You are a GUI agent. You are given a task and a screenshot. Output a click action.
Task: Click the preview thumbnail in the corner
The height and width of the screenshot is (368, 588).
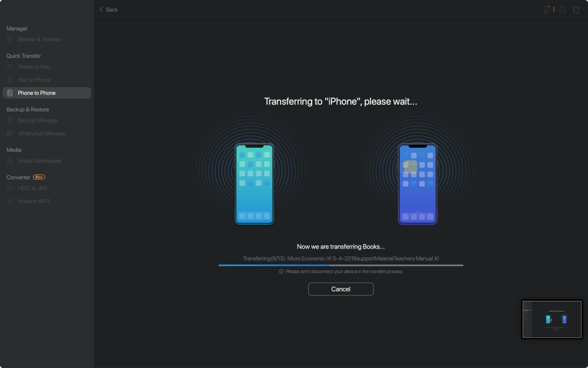[552, 319]
